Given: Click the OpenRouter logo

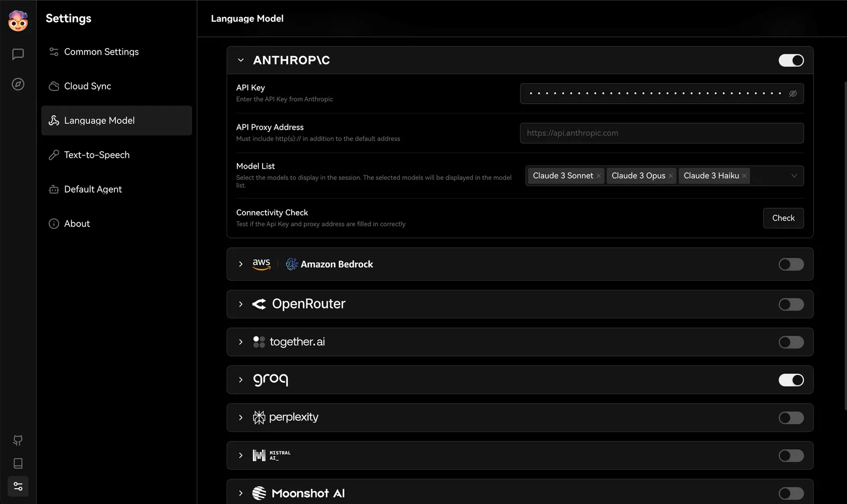Looking at the screenshot, I should click(299, 304).
